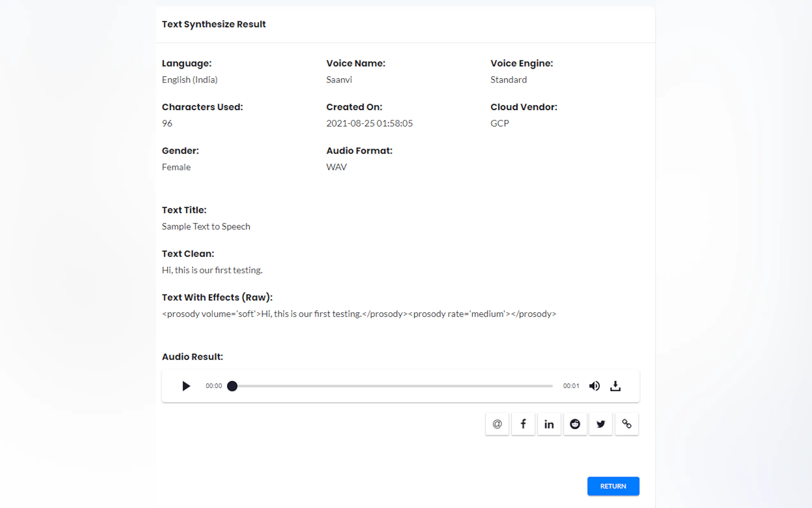Copy the share link icon

tap(626, 424)
